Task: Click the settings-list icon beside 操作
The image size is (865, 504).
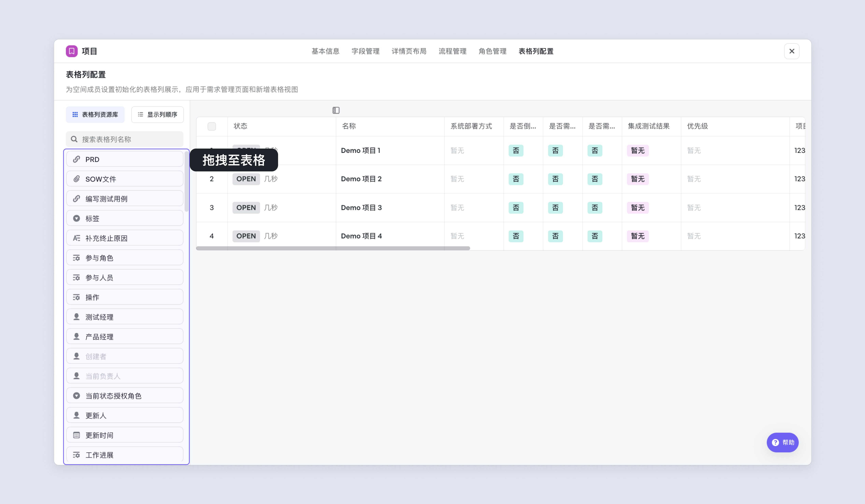Action: pyautogui.click(x=77, y=297)
